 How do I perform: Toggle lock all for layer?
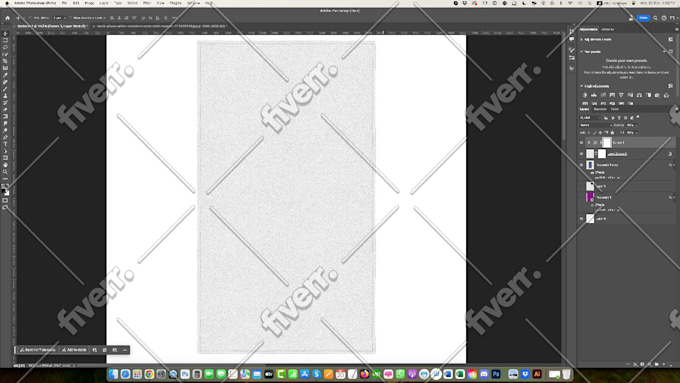(612, 132)
